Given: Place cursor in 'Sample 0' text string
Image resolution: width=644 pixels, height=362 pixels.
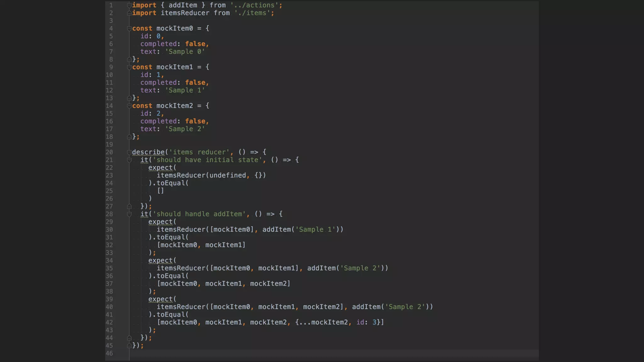Looking at the screenshot, I should click(x=185, y=52).
